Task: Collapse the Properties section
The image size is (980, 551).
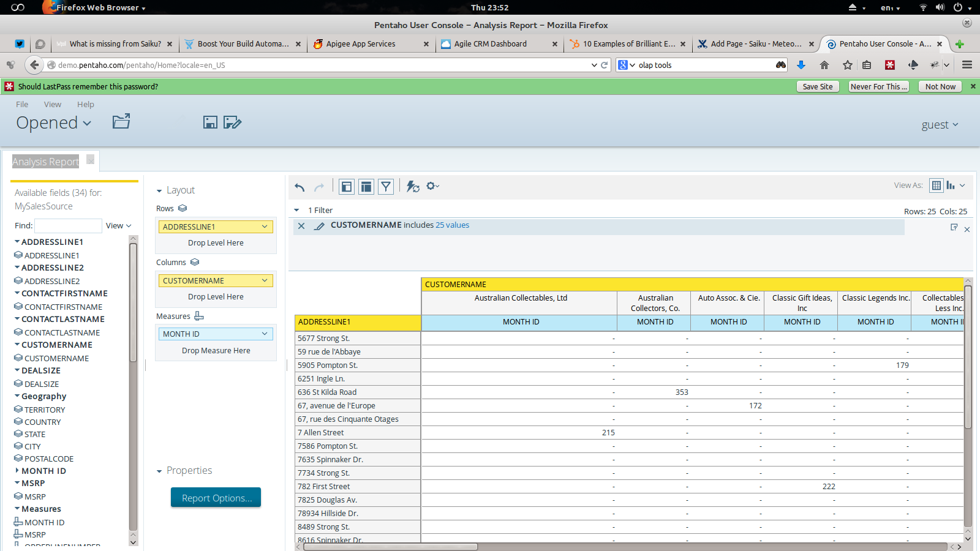Action: (x=159, y=471)
